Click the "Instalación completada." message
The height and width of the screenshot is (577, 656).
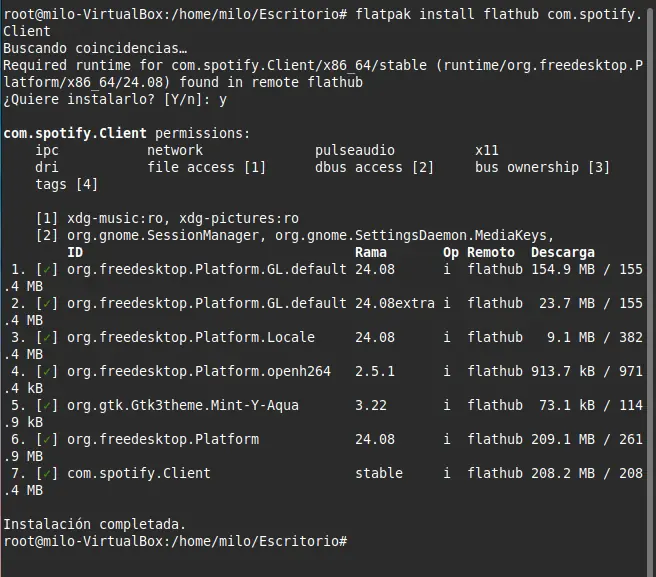(95, 524)
